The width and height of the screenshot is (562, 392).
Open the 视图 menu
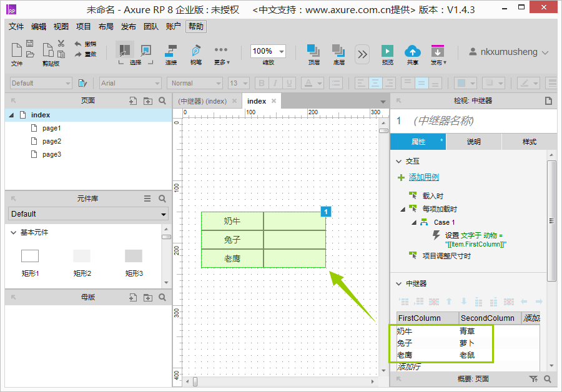61,26
